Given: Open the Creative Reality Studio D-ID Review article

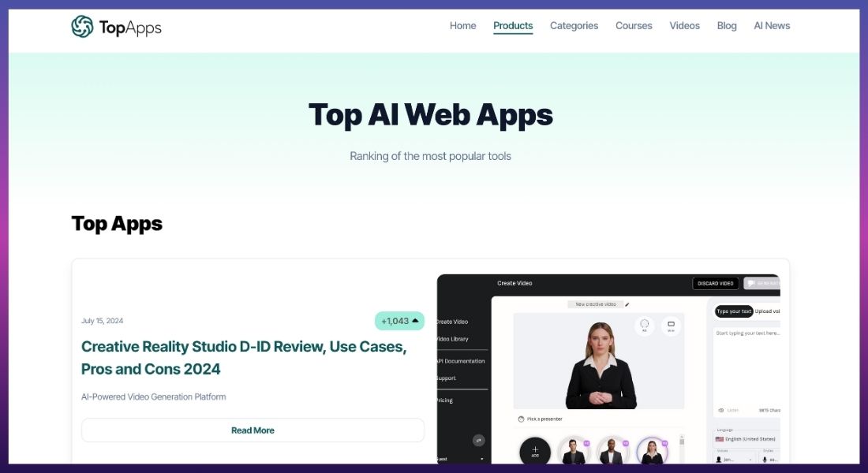Looking at the screenshot, I should (x=244, y=357).
